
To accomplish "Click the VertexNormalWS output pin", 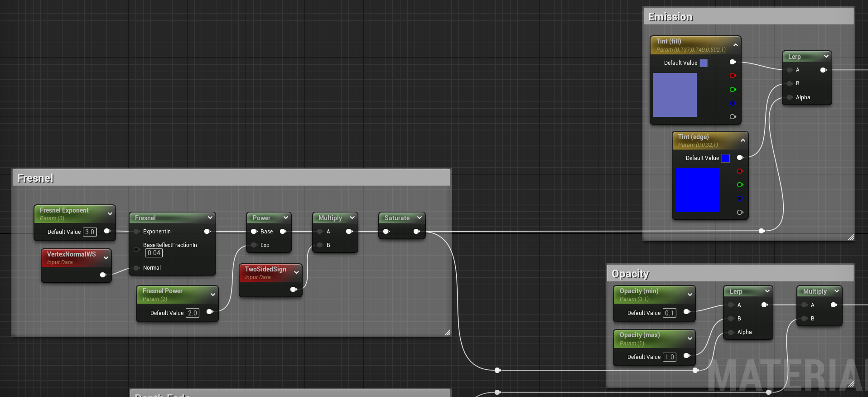I will pos(103,275).
